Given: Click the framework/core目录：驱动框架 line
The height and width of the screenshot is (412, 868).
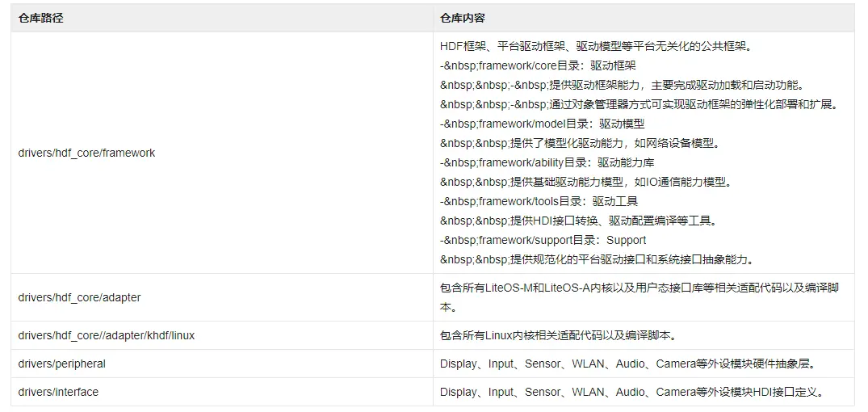Looking at the screenshot, I should point(538,66).
